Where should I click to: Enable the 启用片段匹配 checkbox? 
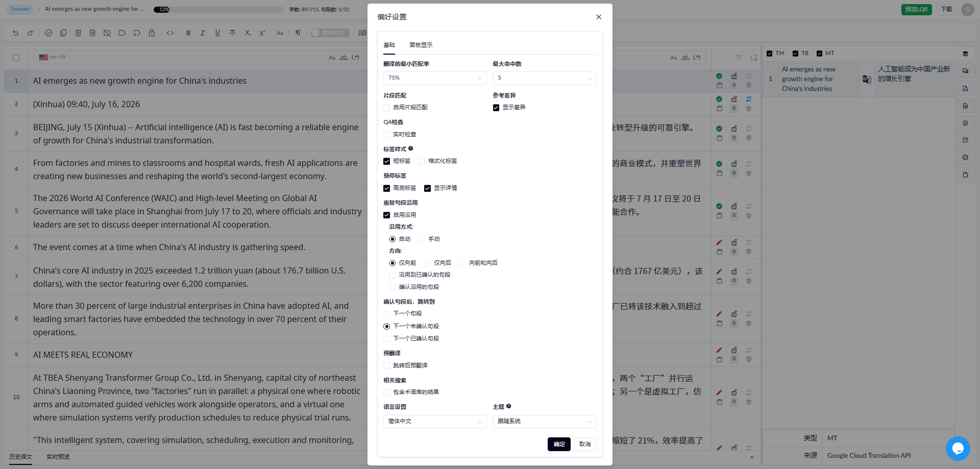click(x=386, y=108)
